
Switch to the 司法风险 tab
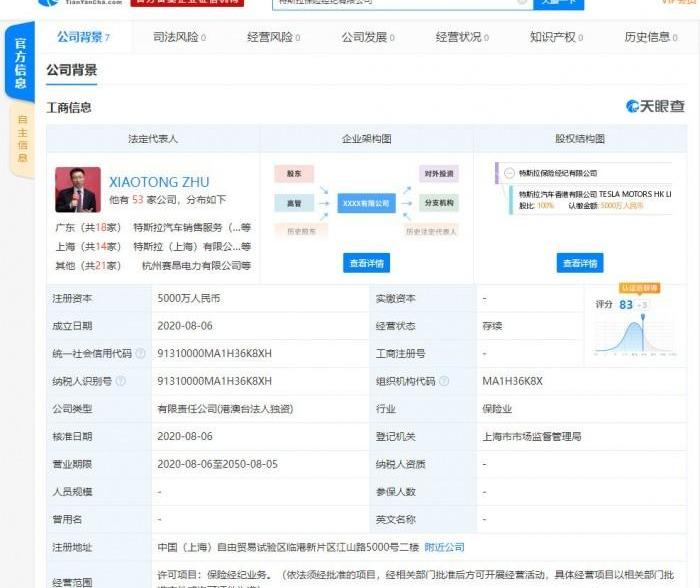(179, 37)
